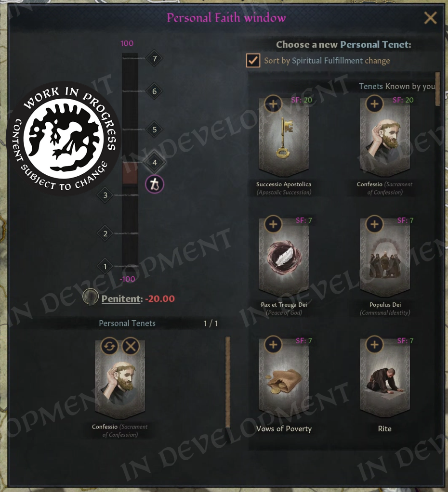The image size is (448, 492).
Task: Select level 7 diamond marker on fulfillment scale
Action: pyautogui.click(x=155, y=58)
